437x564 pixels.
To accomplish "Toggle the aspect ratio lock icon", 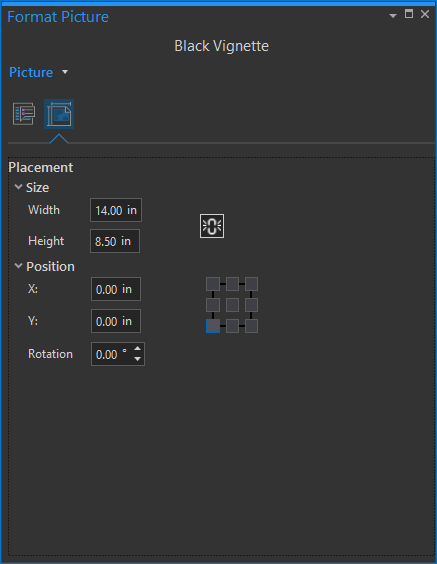I will 212,226.
